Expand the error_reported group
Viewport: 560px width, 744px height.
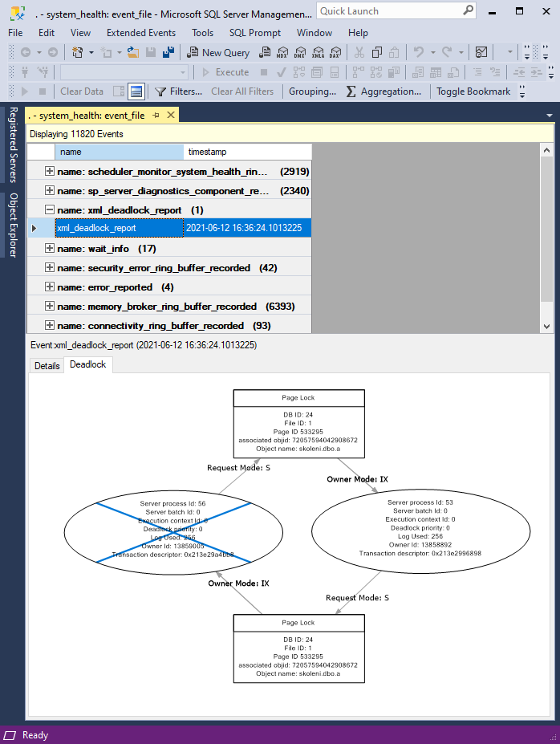click(x=49, y=287)
